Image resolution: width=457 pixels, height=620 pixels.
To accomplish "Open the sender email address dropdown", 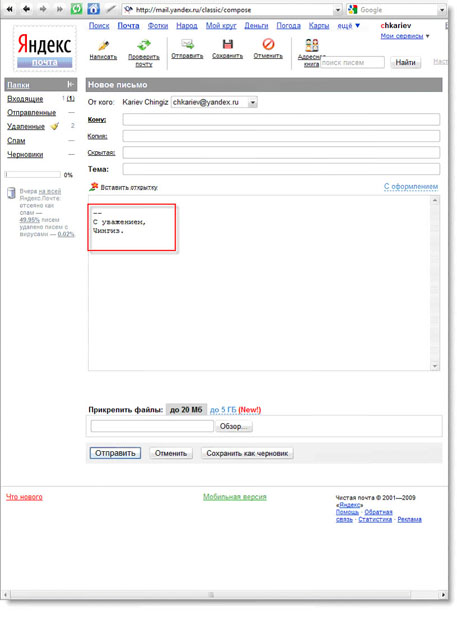I will point(252,102).
